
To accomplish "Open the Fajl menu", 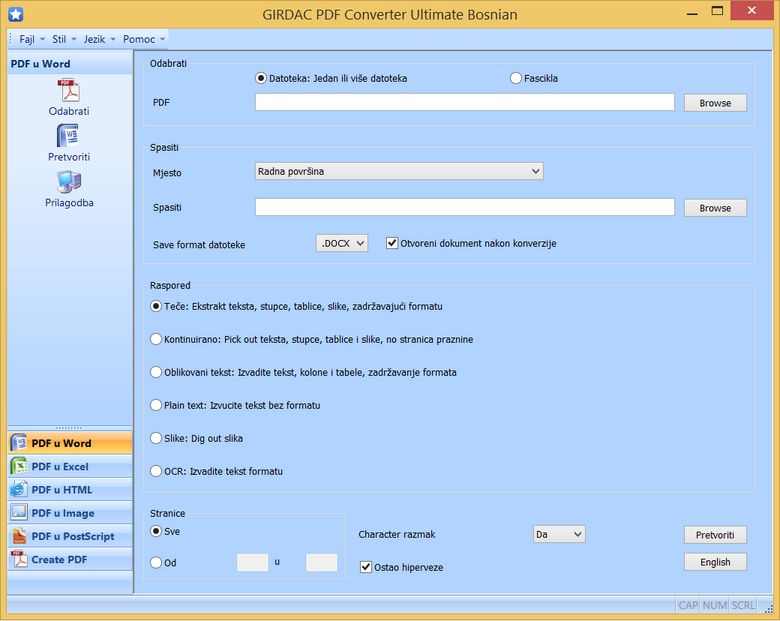I will click(31, 39).
